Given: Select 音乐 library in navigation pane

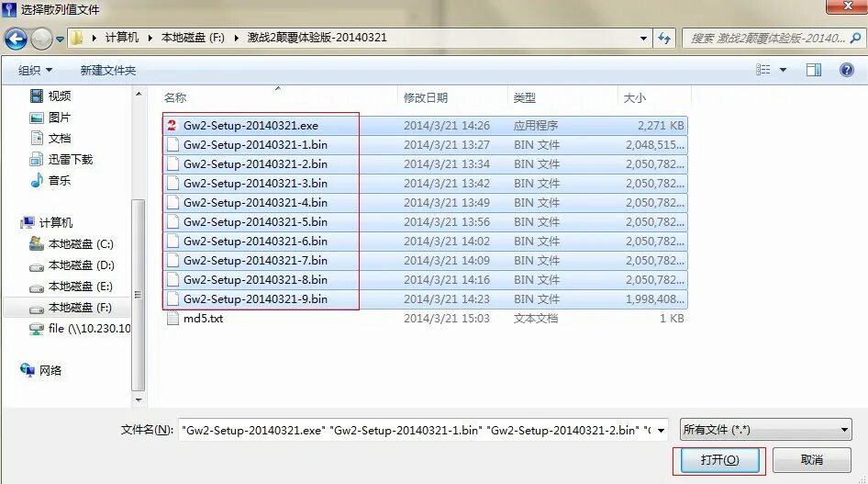Looking at the screenshot, I should (50, 181).
